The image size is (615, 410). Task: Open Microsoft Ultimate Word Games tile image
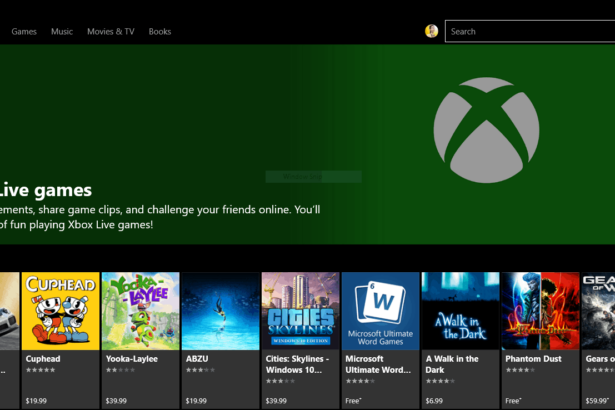click(380, 311)
